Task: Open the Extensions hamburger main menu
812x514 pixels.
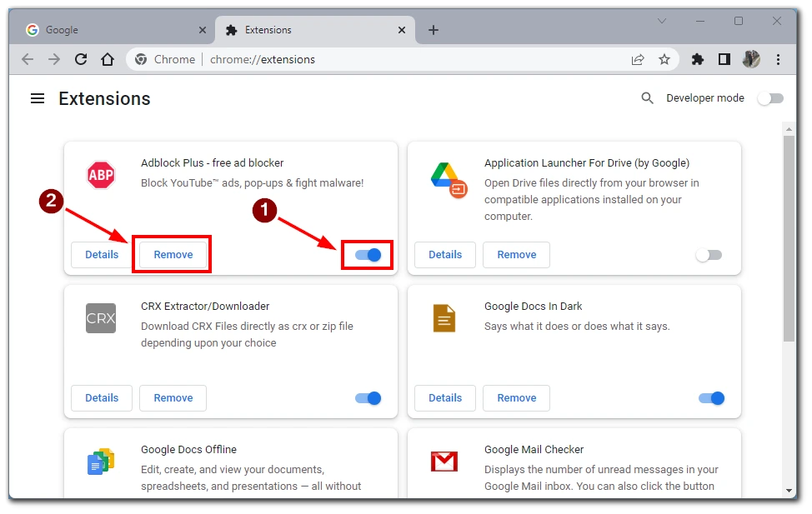Action: coord(38,98)
